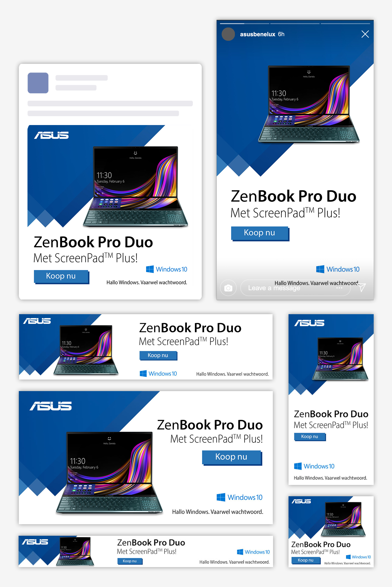Click the asusbenelux username link
392x587 pixels.
[258, 34]
